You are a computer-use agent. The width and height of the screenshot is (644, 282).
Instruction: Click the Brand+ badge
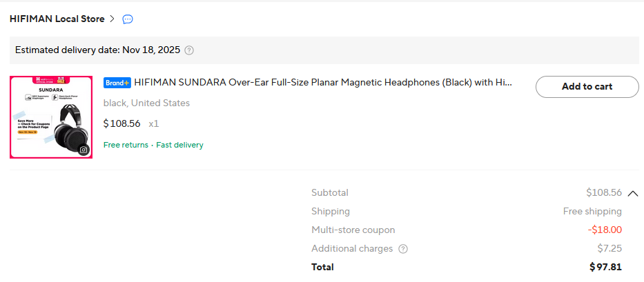(x=117, y=83)
